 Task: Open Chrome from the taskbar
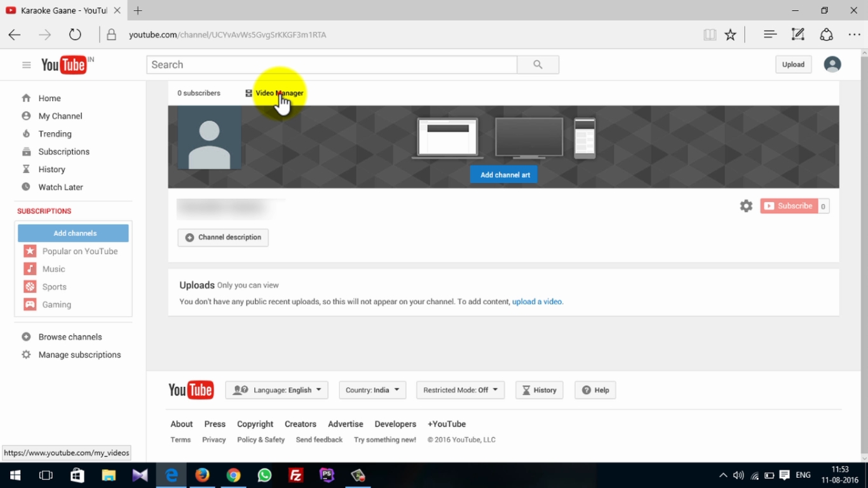click(233, 475)
